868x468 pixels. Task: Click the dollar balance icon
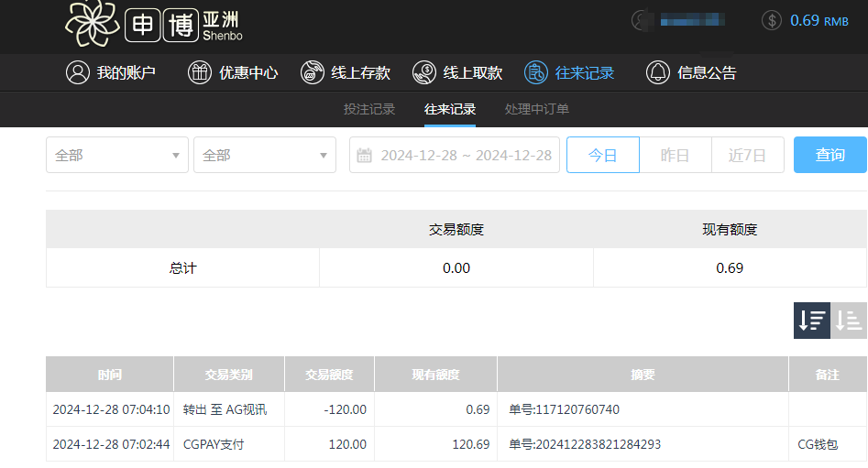click(772, 20)
